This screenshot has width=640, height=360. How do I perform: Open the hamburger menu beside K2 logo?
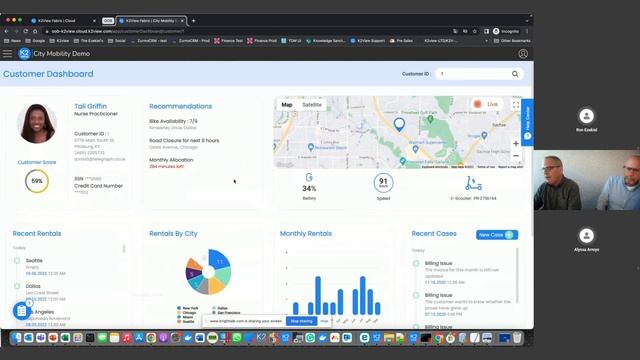click(7, 53)
